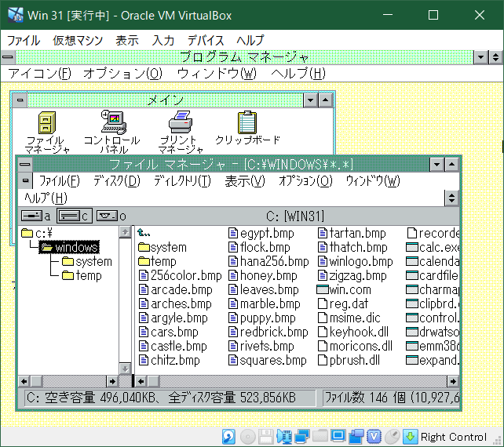Viewport: 504px width, 447px height.
Task: Select the file egypt.bmp
Action: (261, 233)
